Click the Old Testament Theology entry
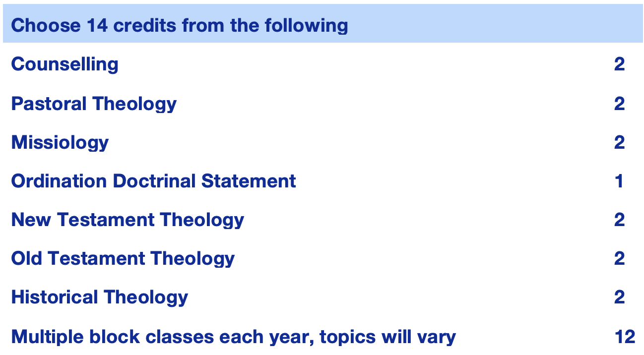Image resolution: width=644 pixels, height=355 pixels. [123, 258]
